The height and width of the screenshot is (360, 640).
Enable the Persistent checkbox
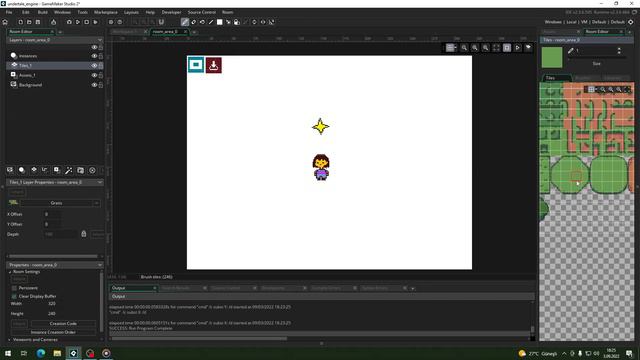coord(14,288)
